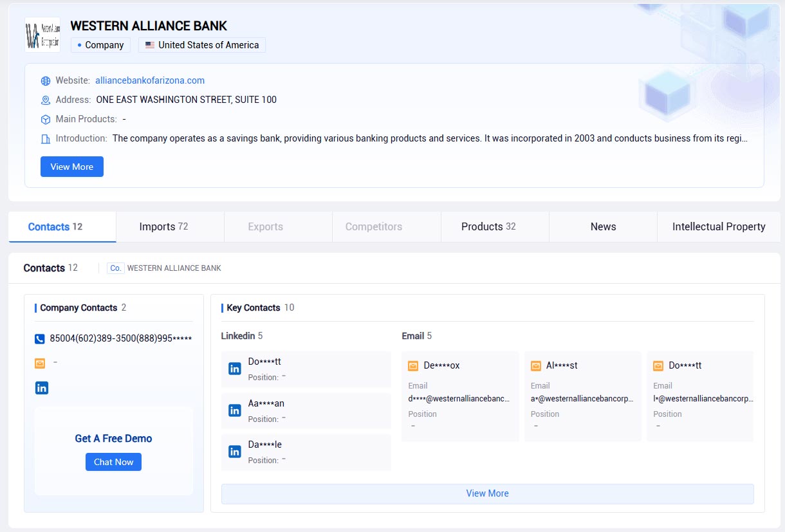Click the Linkedin 5 section label
The image size is (785, 532).
pos(242,336)
